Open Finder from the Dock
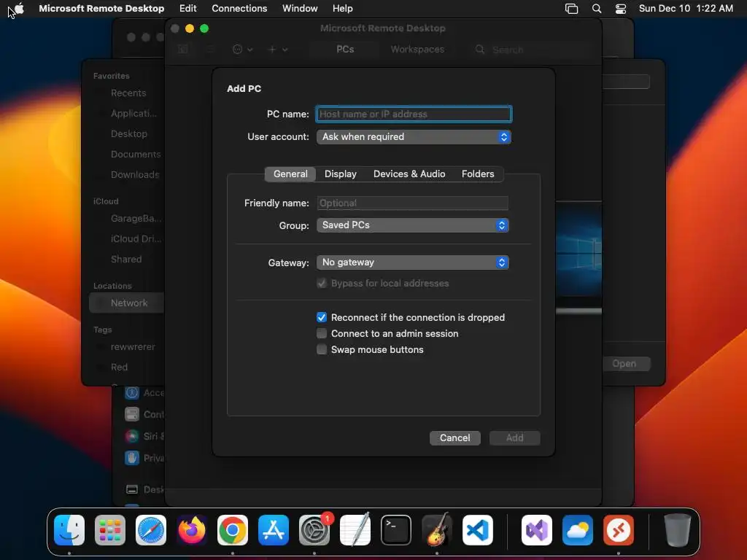The height and width of the screenshot is (560, 747). [x=69, y=530]
